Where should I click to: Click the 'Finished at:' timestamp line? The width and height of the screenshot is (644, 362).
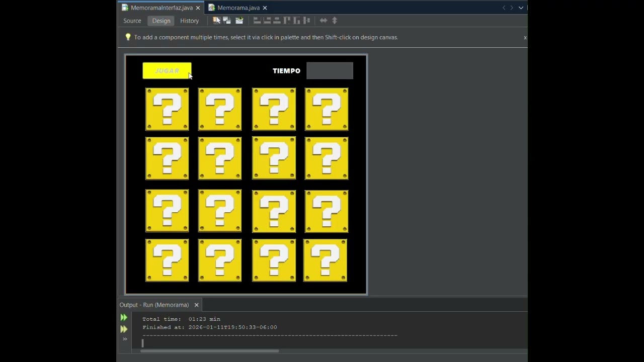point(209,327)
